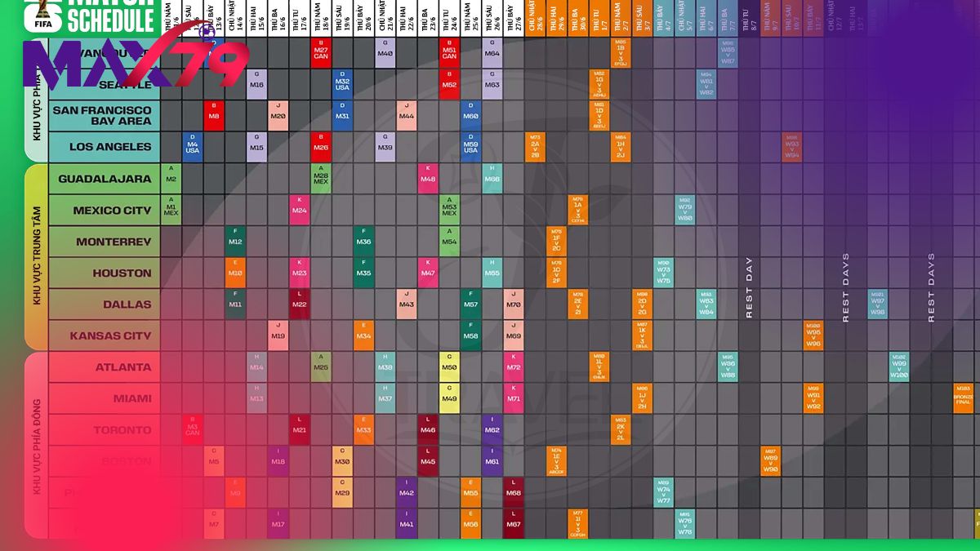The height and width of the screenshot is (551, 980).
Task: Open purple match cell M62
Action: pyautogui.click(x=492, y=430)
